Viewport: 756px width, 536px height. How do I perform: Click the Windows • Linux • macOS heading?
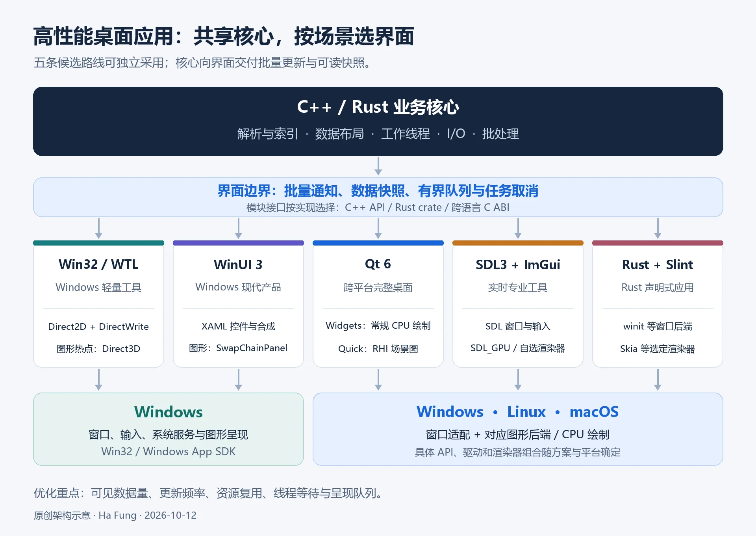point(518,411)
